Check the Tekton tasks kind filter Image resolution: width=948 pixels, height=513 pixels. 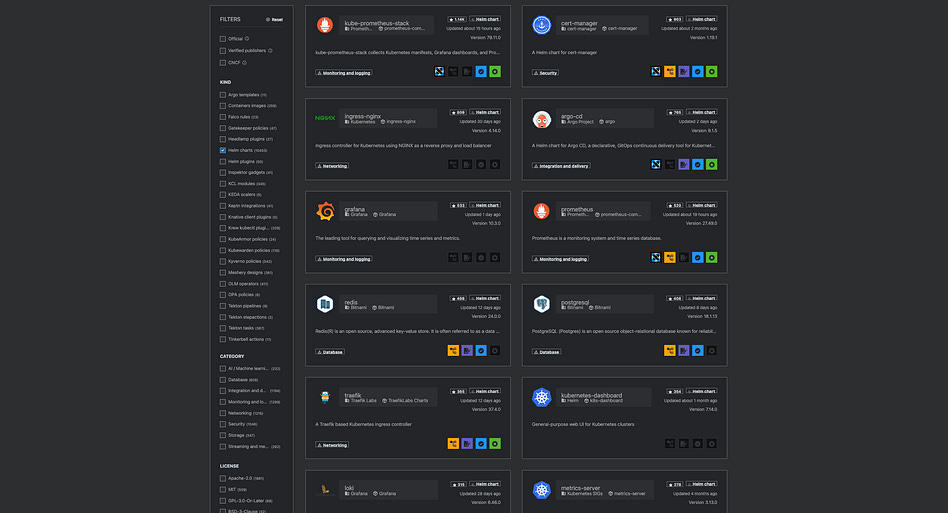(222, 328)
